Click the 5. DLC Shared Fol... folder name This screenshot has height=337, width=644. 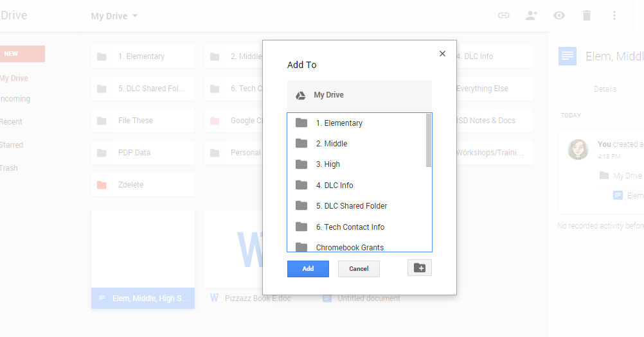coord(152,89)
